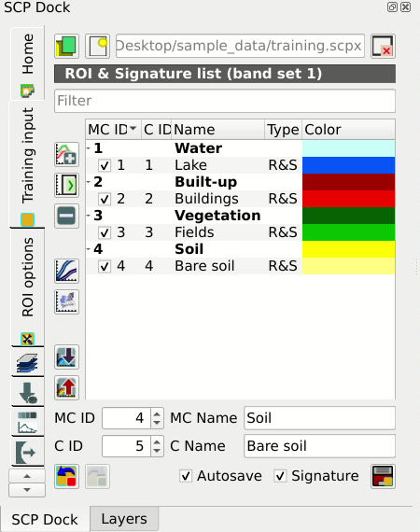This screenshot has width=420, height=532.
Task: Change Bare soil light yellow swatch
Action: click(x=348, y=266)
